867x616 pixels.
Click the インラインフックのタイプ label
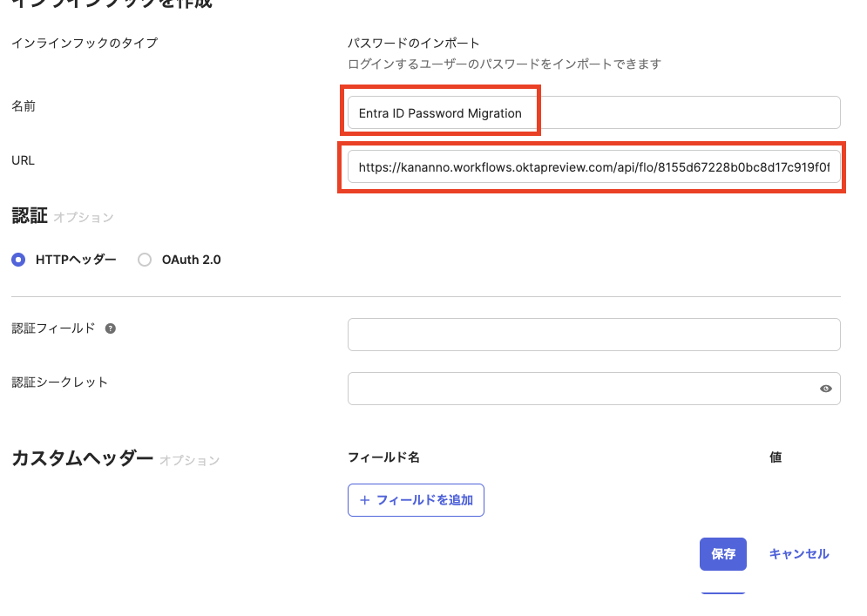[x=85, y=43]
